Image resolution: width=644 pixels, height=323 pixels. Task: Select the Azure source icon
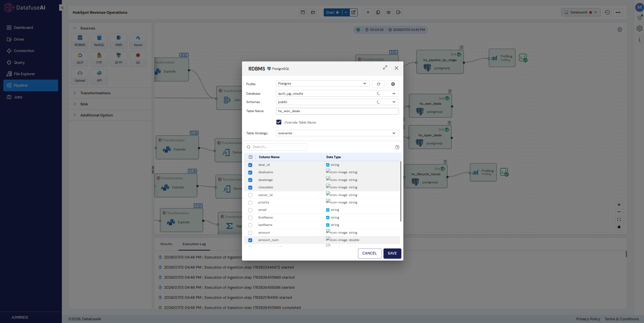point(138,41)
